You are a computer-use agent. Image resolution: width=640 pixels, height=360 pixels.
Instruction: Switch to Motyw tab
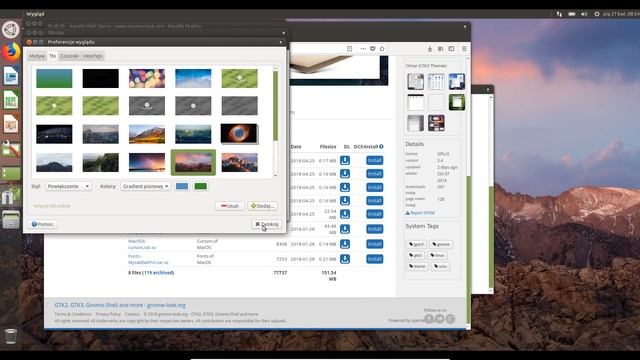click(x=37, y=56)
